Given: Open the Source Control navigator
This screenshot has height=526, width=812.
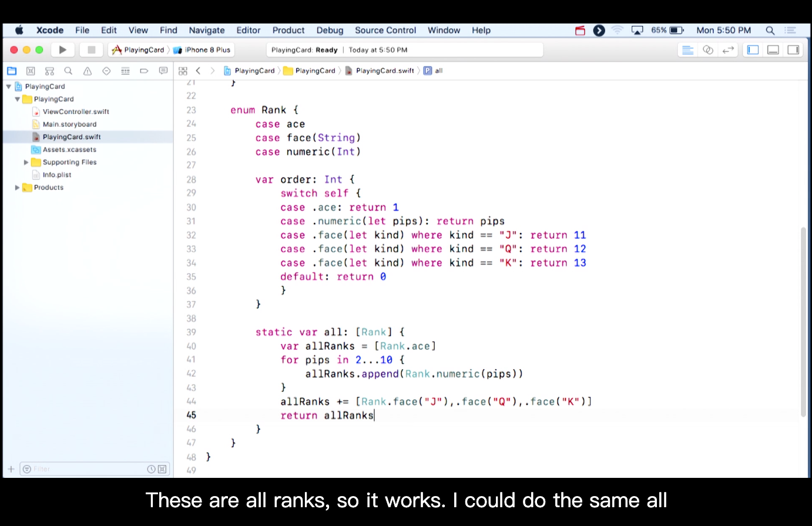Looking at the screenshot, I should (31, 71).
